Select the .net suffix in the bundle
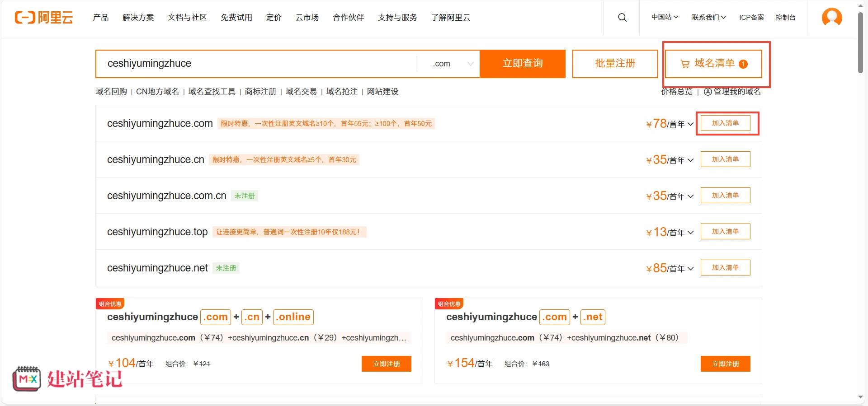The height and width of the screenshot is (406, 868). click(593, 317)
